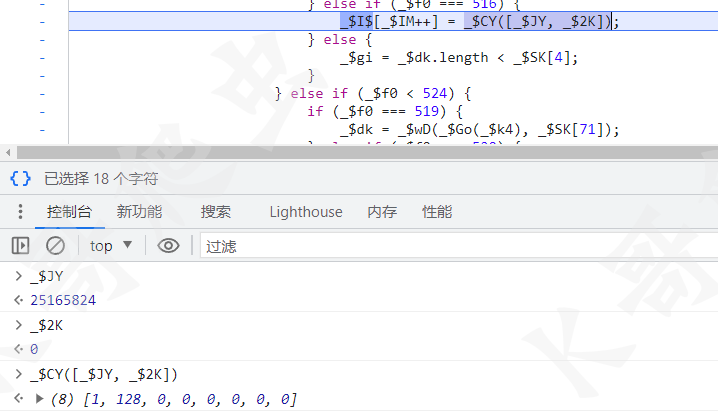Click the _$JY console input entry
This screenshot has width=718, height=414.
tap(47, 276)
